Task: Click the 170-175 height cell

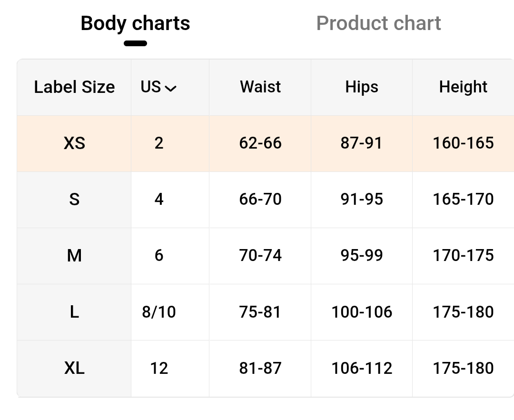Action: pyautogui.click(x=463, y=256)
